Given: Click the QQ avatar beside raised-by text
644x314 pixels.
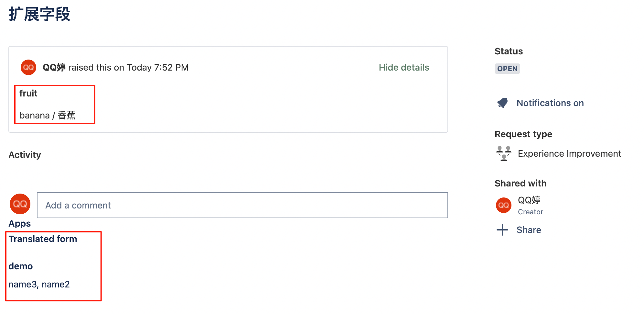Looking at the screenshot, I should coord(28,67).
